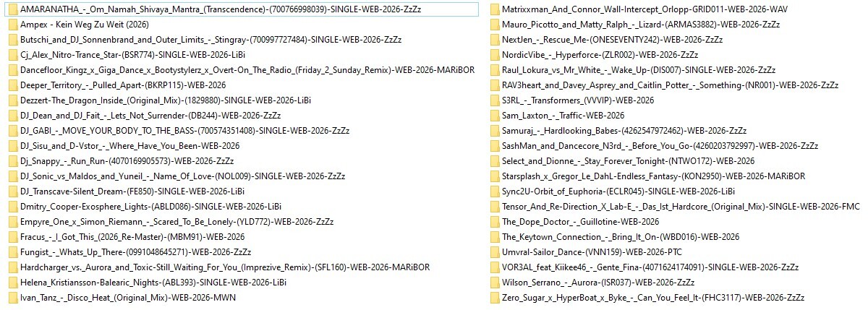Viewport: 868px width, 310px height.
Task: Select Zero_Sugar_x_HyperBoat Can_You_Feel_It name
Action: 653,298
